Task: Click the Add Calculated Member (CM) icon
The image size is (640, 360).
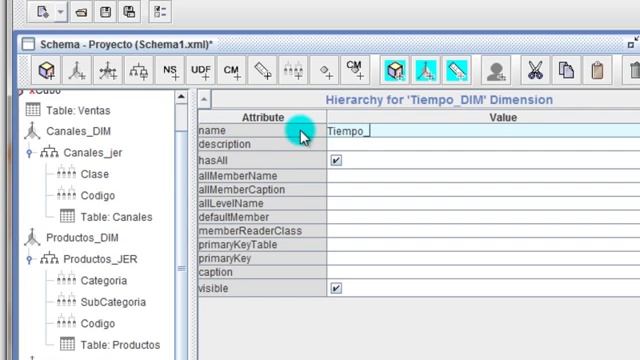Action: coord(231,70)
